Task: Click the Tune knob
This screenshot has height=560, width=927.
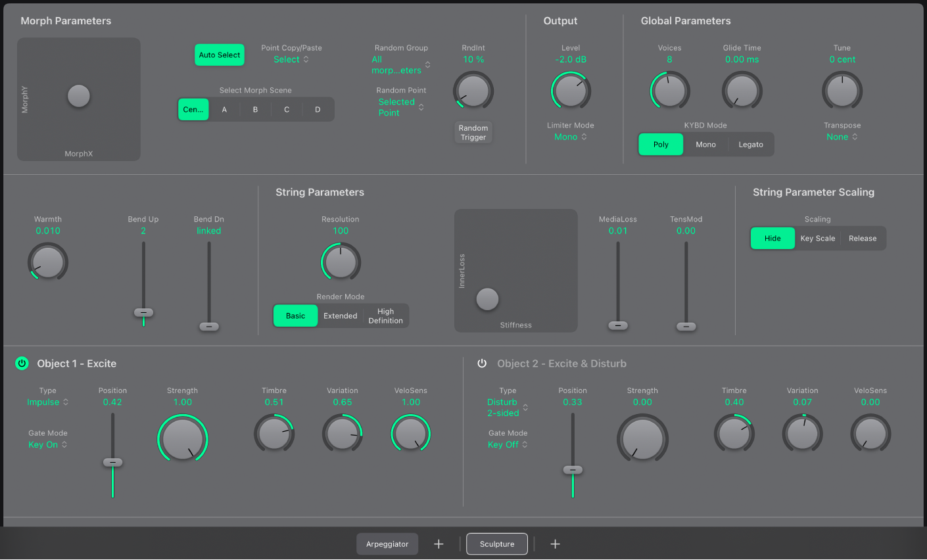Action: coord(842,91)
